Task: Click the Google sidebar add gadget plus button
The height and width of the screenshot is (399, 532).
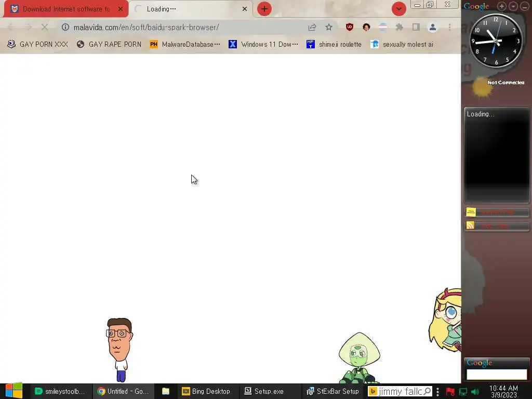Action: pyautogui.click(x=502, y=6)
